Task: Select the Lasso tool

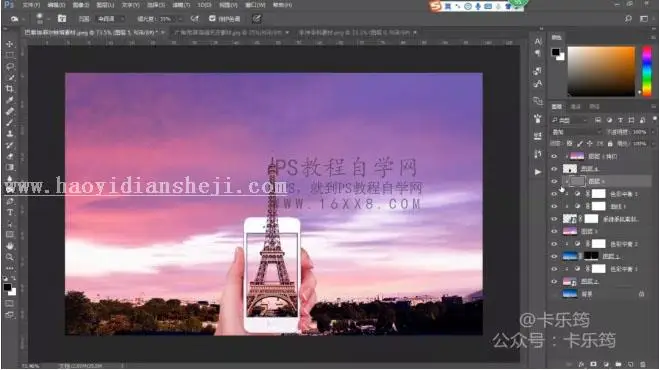Action: 9,66
